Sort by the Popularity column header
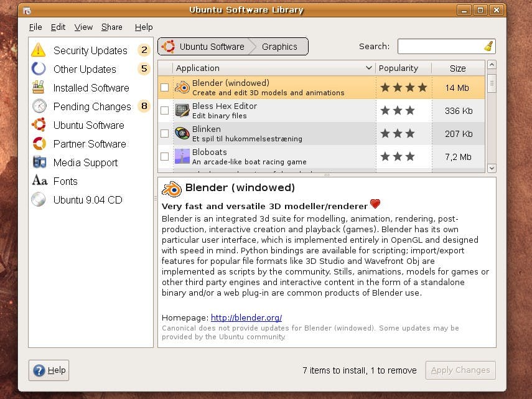Viewport: 532px width, 399px height. (x=403, y=68)
